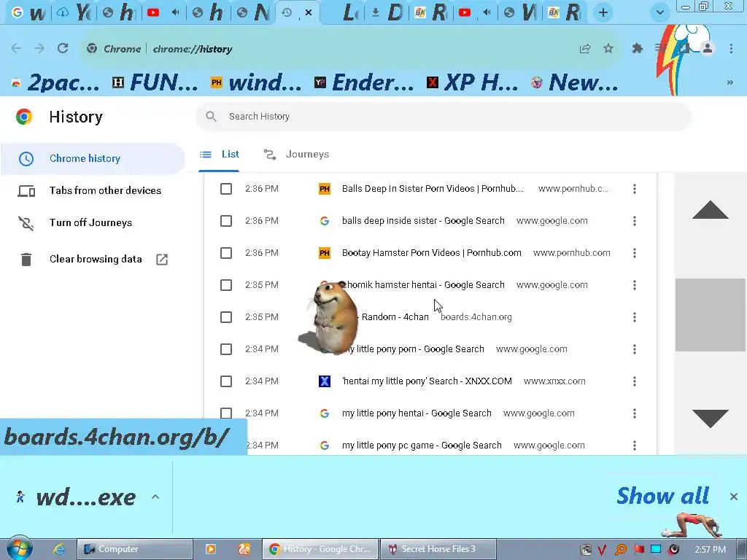Switch to Secret Horse Files 3 in the taskbar
This screenshot has width=747, height=560.
pos(438,549)
